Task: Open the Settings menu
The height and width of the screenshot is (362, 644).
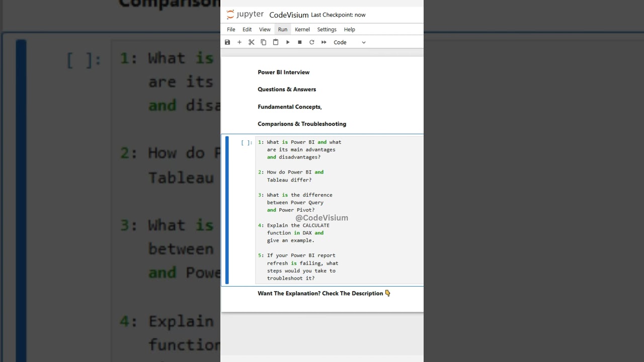Action: coord(327,30)
